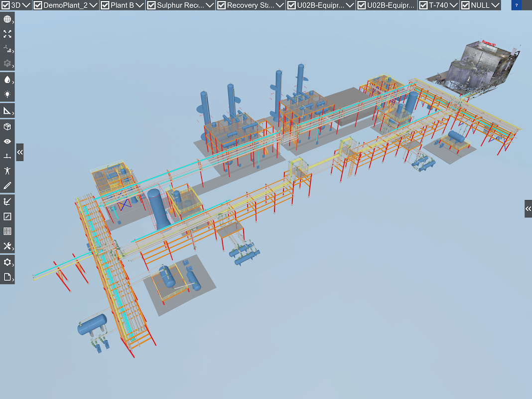Select the triangle ruler measure tool

tap(7, 111)
